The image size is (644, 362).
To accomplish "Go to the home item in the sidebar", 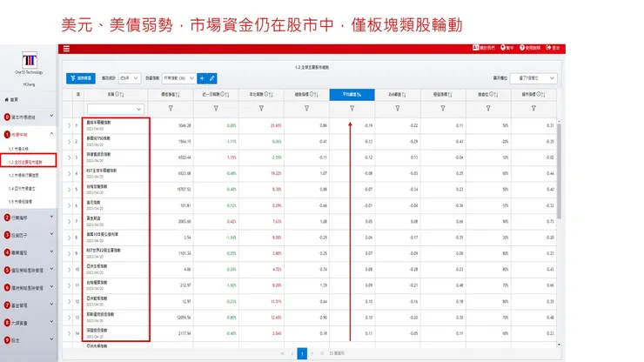I will (x=11, y=100).
